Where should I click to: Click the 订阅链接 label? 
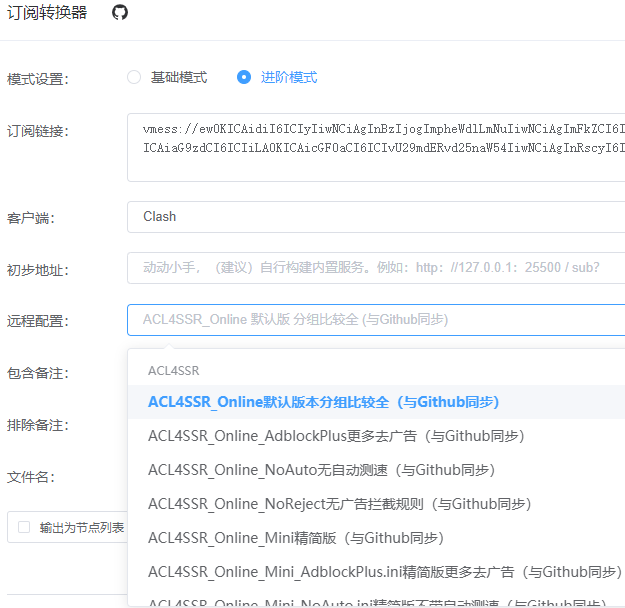[38, 131]
